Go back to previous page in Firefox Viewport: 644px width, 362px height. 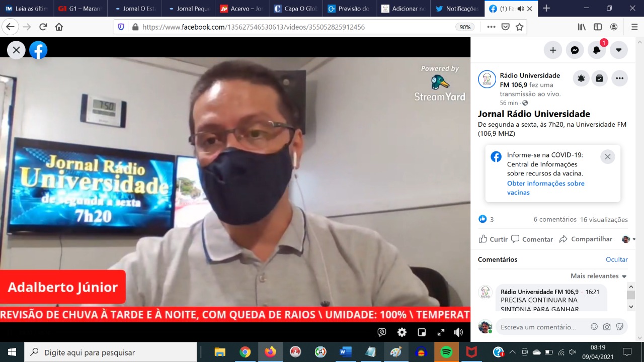click(x=10, y=27)
